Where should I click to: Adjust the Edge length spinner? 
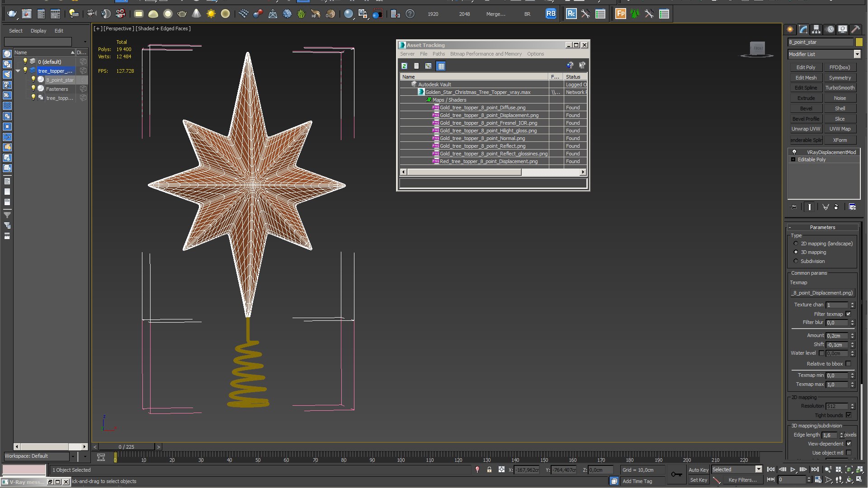point(841,435)
